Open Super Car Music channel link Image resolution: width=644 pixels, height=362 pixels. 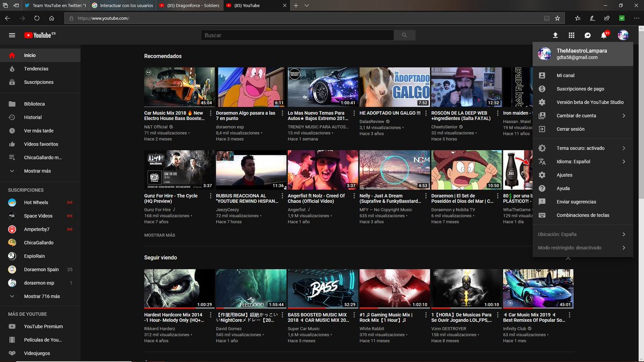(x=304, y=329)
